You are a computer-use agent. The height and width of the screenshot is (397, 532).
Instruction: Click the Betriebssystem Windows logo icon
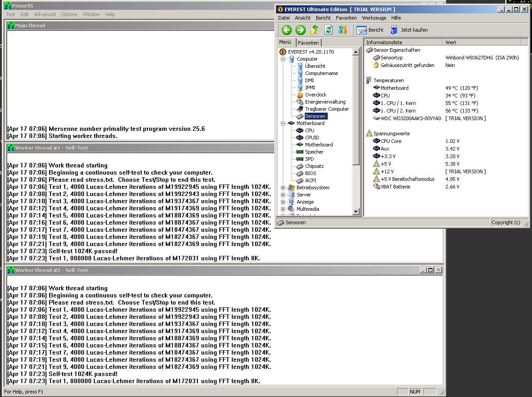pos(291,188)
